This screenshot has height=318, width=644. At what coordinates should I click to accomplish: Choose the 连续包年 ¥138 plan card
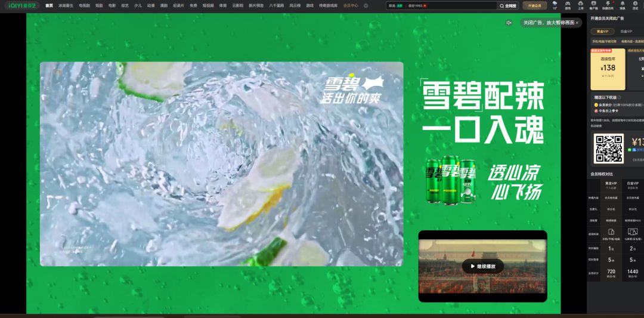tap(608, 69)
